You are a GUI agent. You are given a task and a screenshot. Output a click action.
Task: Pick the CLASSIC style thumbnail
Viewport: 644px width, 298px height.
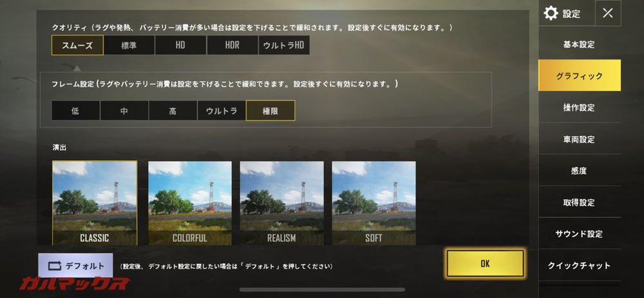click(95, 203)
